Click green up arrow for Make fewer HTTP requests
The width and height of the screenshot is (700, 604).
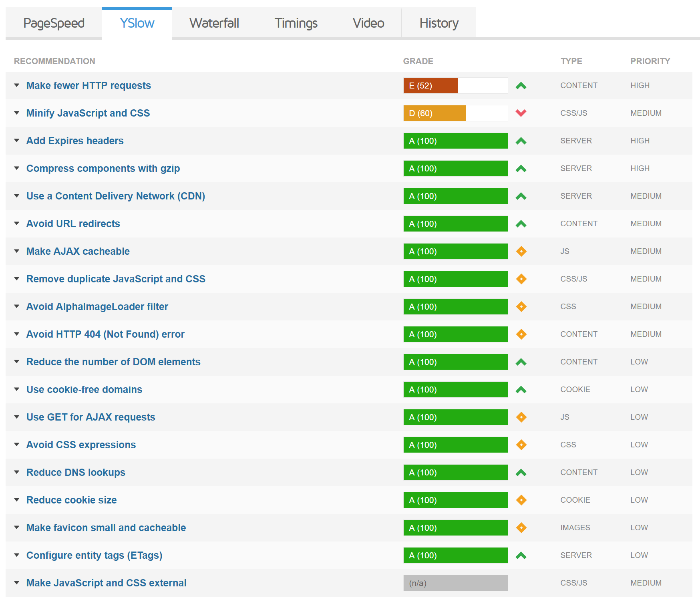point(521,86)
